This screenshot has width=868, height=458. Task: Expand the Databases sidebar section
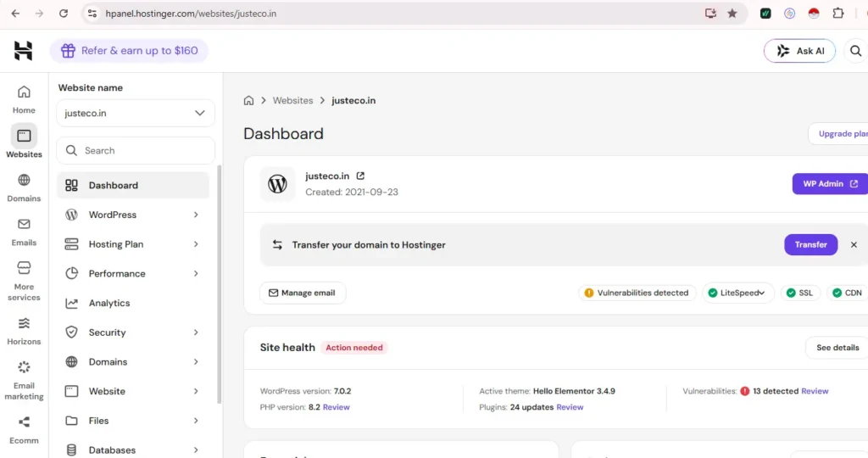[133, 450]
